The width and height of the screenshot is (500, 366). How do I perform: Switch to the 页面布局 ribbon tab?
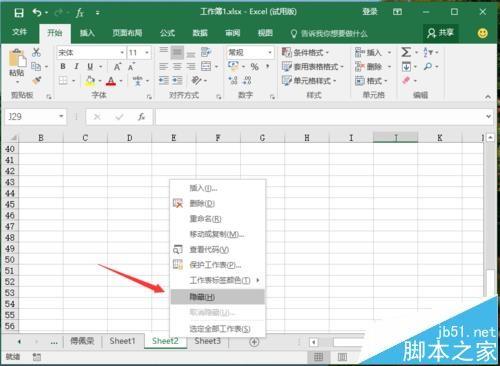(x=127, y=33)
